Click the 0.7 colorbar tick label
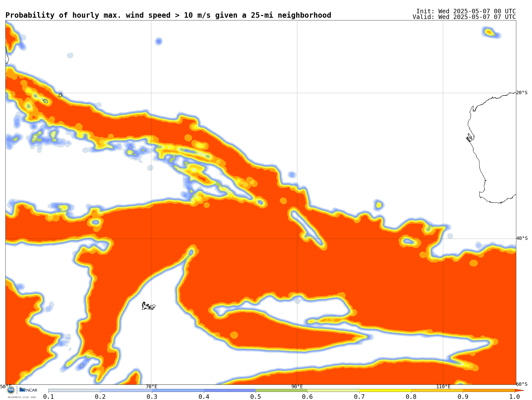 pyautogui.click(x=359, y=397)
